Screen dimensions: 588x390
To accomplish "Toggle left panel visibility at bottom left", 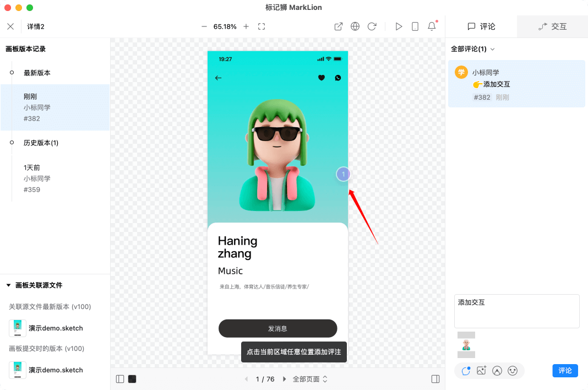I will (x=119, y=379).
